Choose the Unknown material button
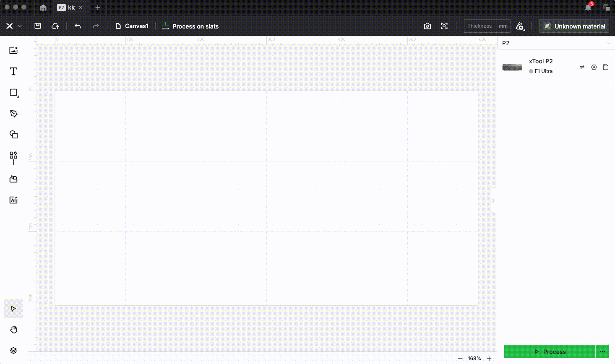The width and height of the screenshot is (615, 364). click(574, 26)
